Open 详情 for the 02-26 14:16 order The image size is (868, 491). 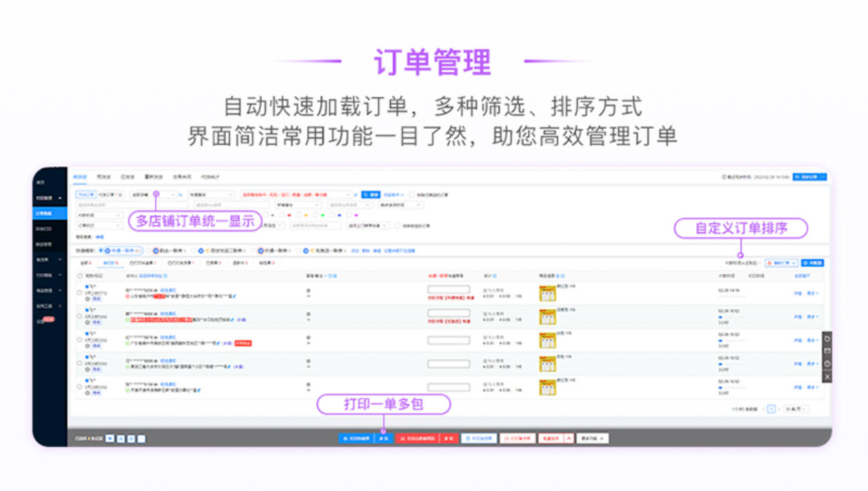tap(798, 293)
